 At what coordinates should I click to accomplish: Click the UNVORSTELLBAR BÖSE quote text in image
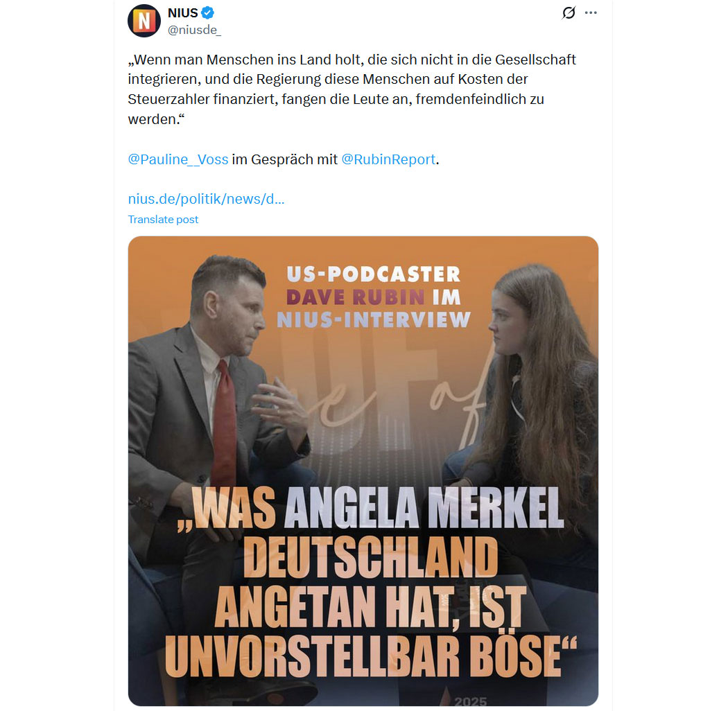(x=370, y=656)
